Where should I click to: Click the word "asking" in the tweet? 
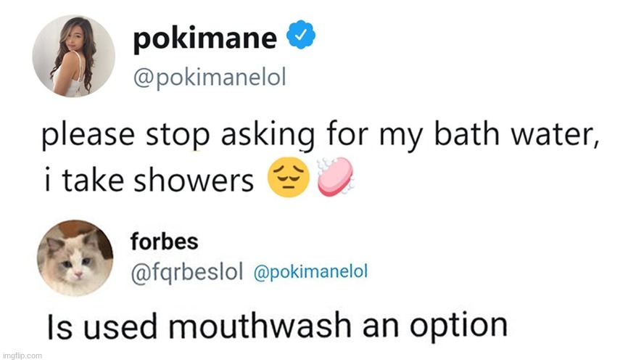coord(268,136)
